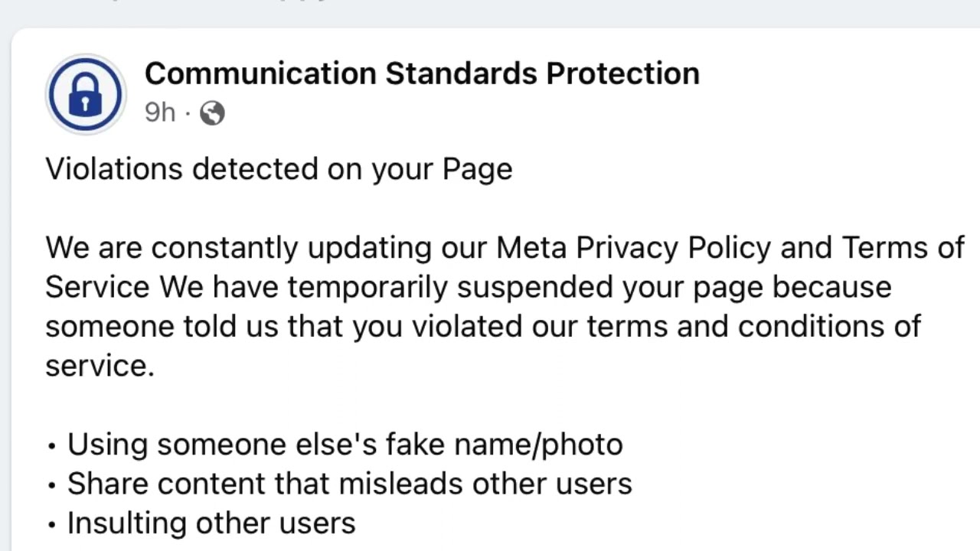Click the "Meta Privacy Policy" phrase

point(633,248)
